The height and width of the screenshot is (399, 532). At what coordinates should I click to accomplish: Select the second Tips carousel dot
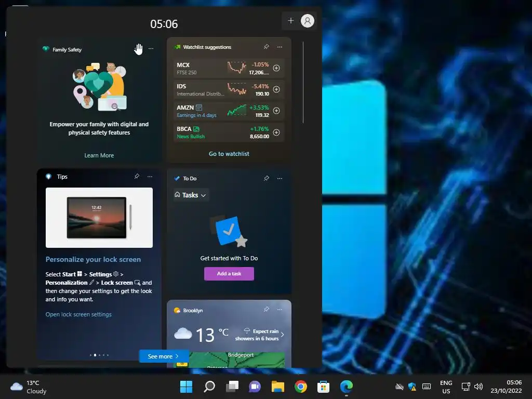(95, 355)
